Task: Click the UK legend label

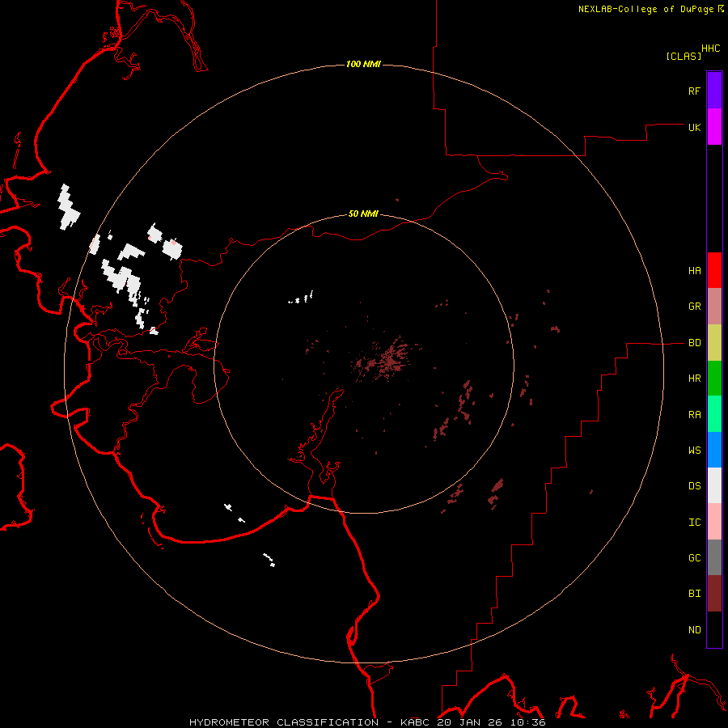Action: [694, 127]
